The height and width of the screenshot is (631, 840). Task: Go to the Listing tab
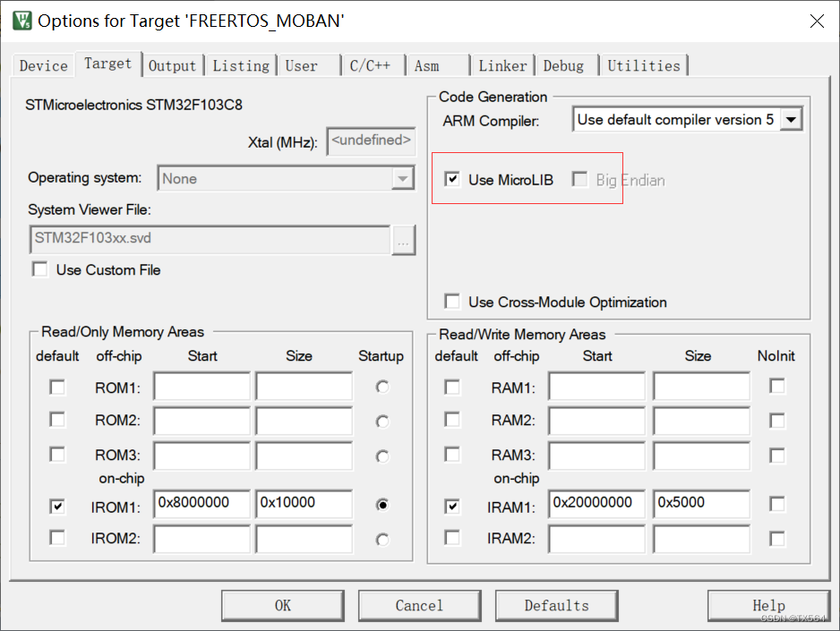(241, 66)
